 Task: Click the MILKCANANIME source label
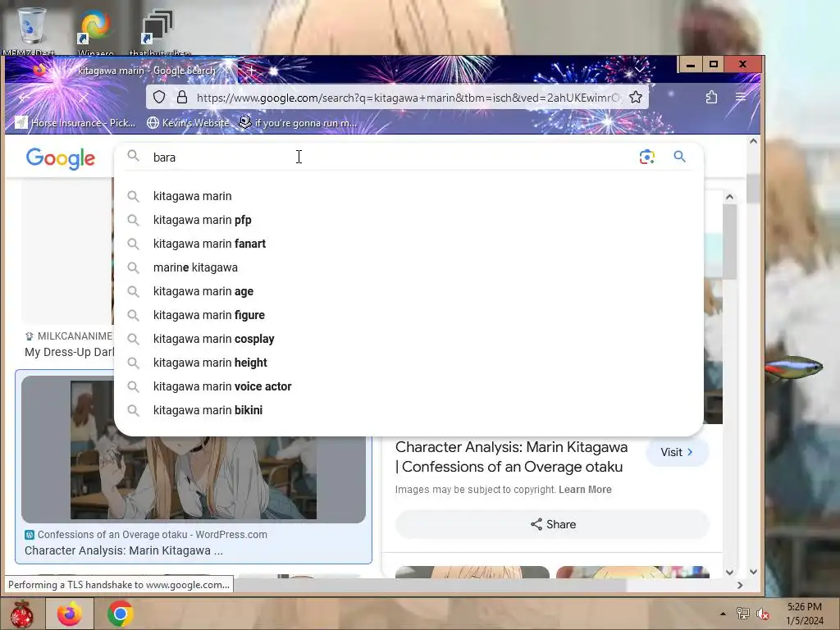pyautogui.click(x=75, y=336)
